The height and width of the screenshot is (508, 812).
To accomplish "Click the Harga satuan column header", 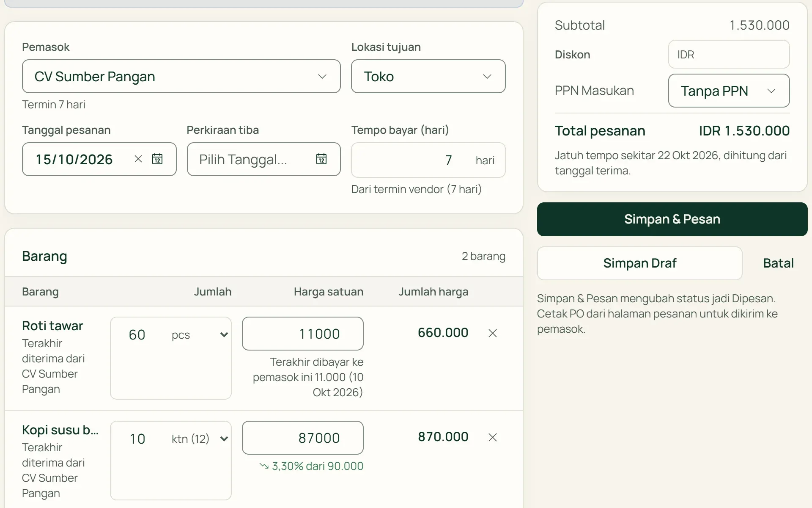I will (x=329, y=292).
